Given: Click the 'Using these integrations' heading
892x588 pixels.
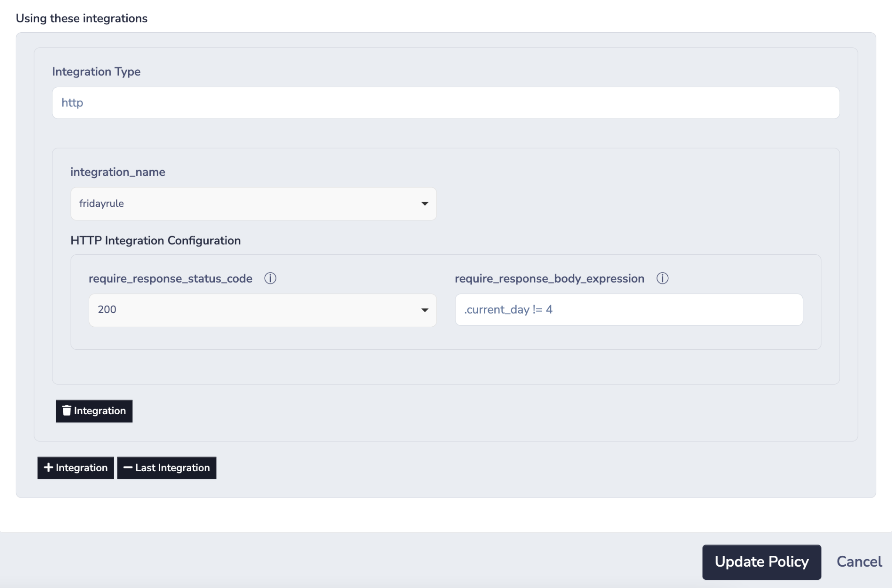Looking at the screenshot, I should coord(81,18).
